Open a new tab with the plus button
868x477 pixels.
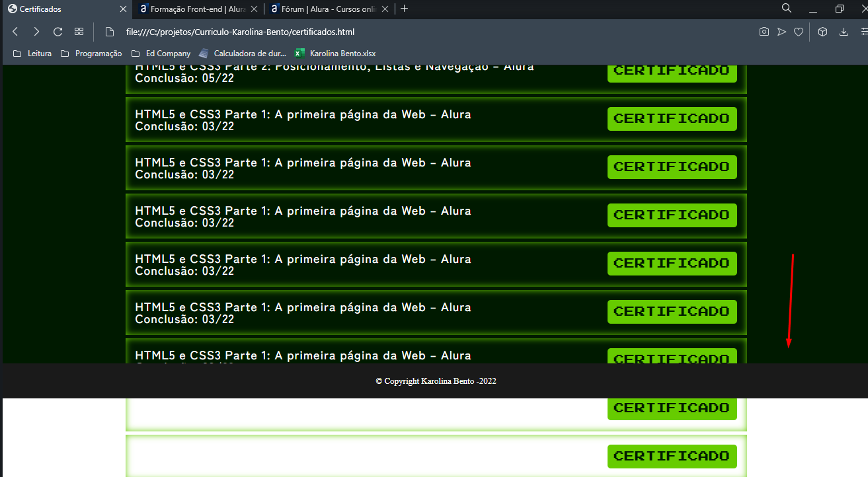point(405,9)
